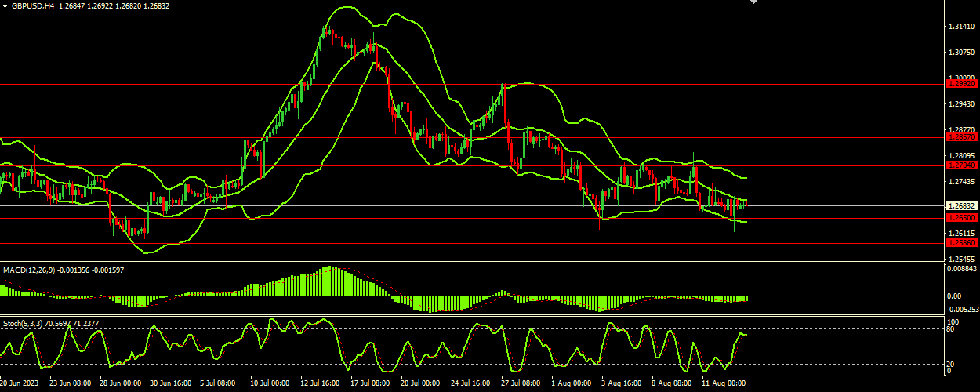Viewport: 980px width, 392px height.
Task: Click the 1.30750 value on price scale
Action: pos(961,53)
